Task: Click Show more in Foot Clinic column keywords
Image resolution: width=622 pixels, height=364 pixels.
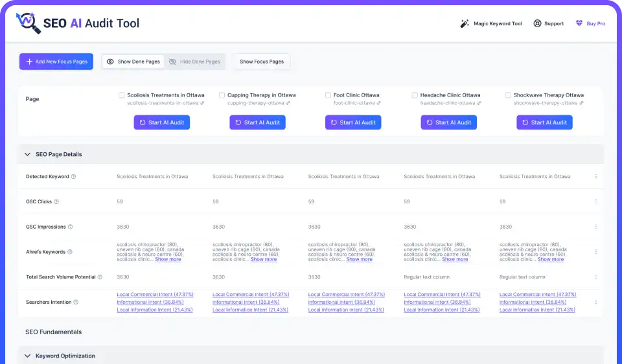Action: 359,259
